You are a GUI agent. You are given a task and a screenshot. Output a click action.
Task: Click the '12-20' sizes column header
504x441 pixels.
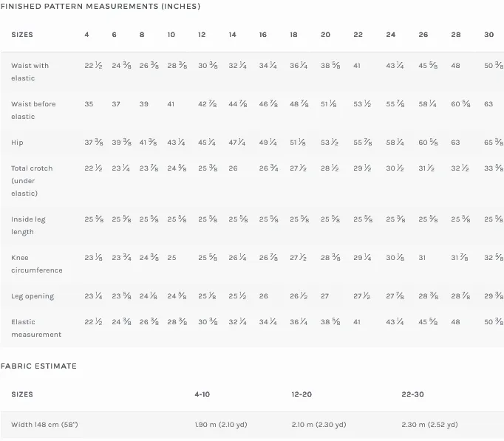(302, 394)
